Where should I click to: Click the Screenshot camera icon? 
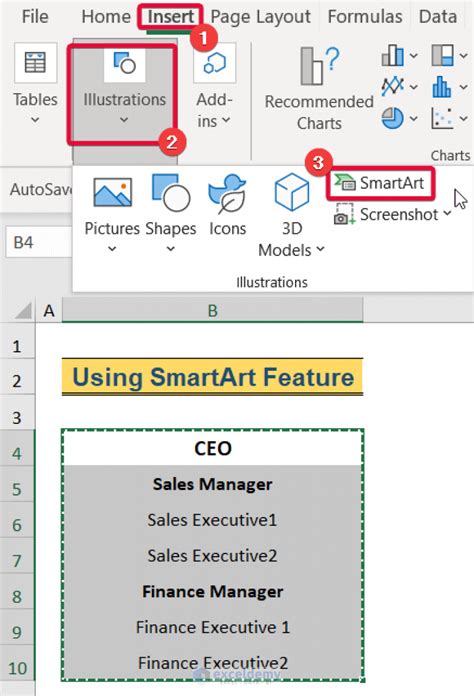pyautogui.click(x=344, y=214)
